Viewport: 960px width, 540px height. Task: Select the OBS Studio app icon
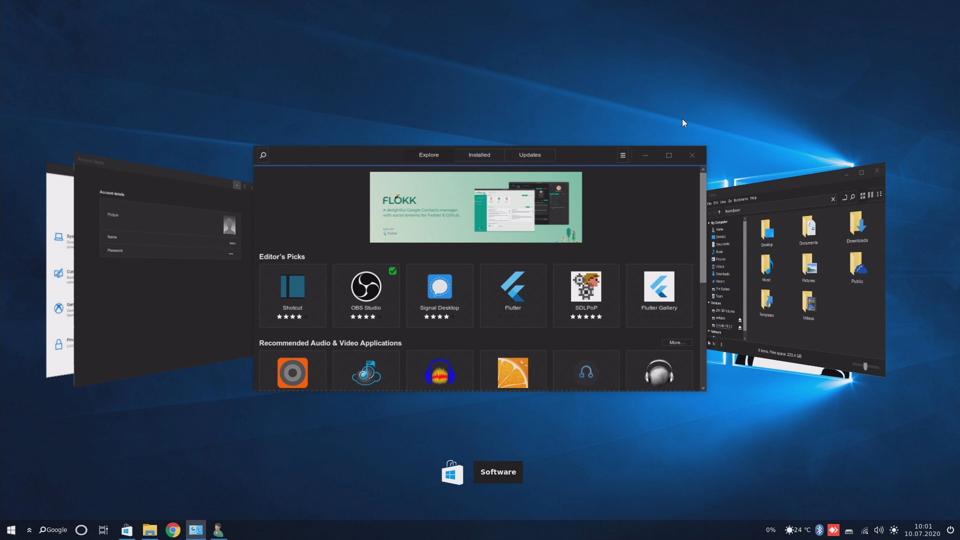click(x=366, y=287)
